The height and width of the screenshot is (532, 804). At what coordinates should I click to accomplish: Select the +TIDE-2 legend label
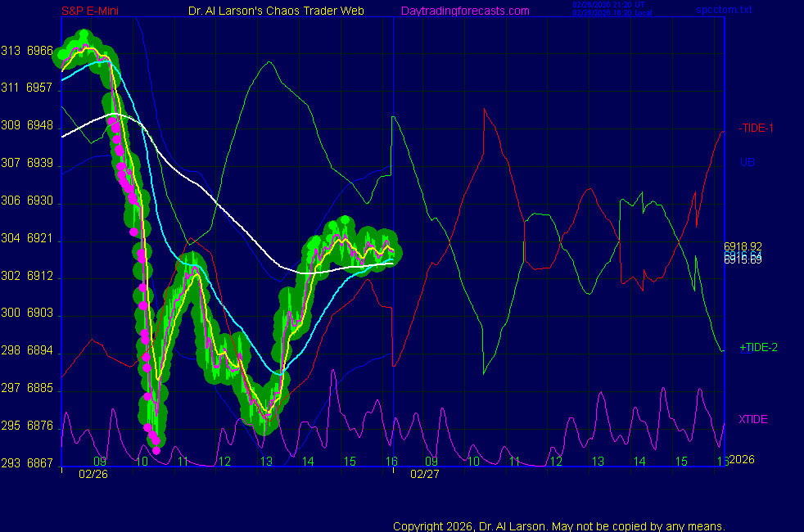(758, 348)
